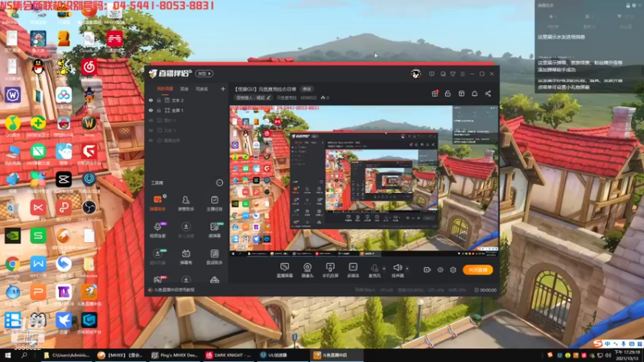Click the orange 关闭直播 button
This screenshot has height=362, width=644.
click(477, 269)
